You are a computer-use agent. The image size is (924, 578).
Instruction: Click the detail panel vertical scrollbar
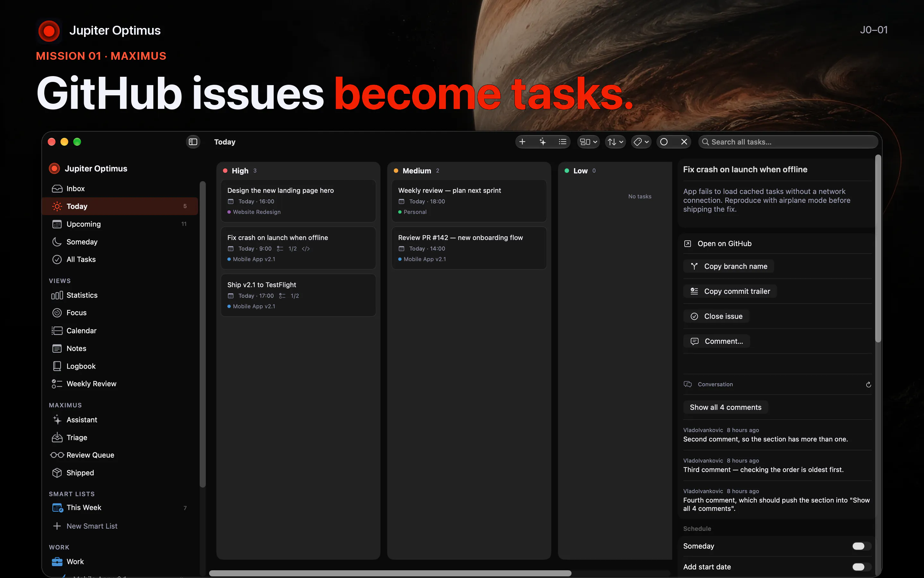[x=878, y=249]
